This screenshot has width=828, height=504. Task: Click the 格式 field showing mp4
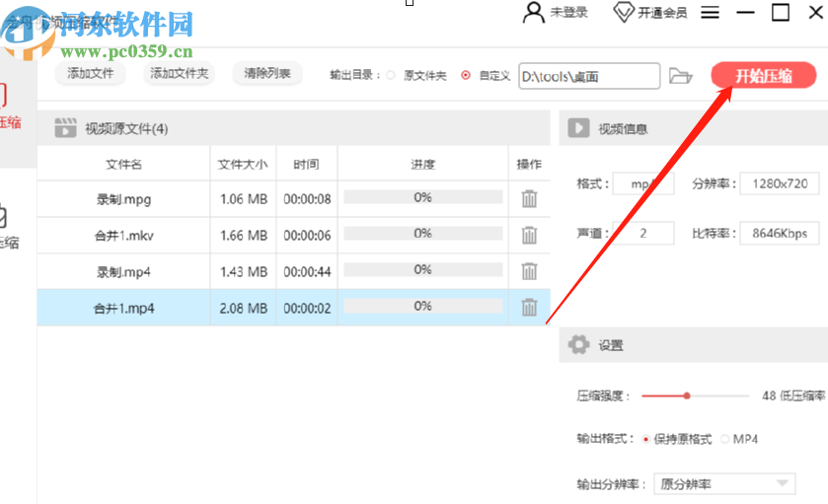643,183
